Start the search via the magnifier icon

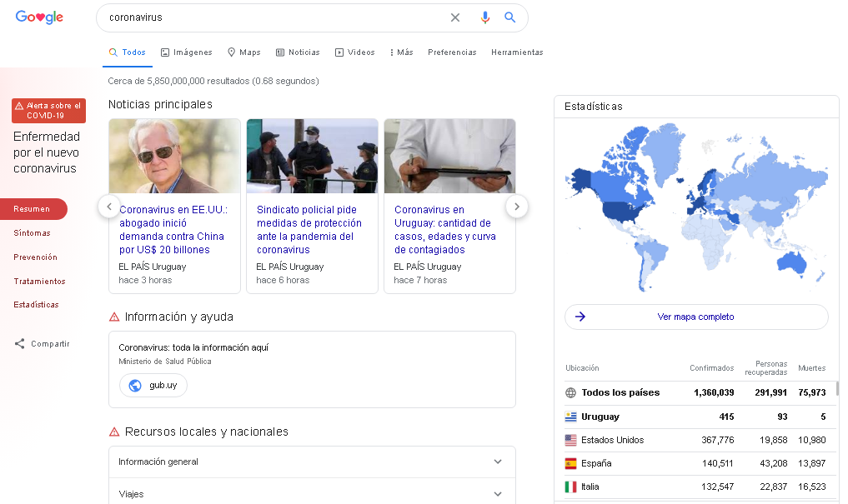(510, 17)
